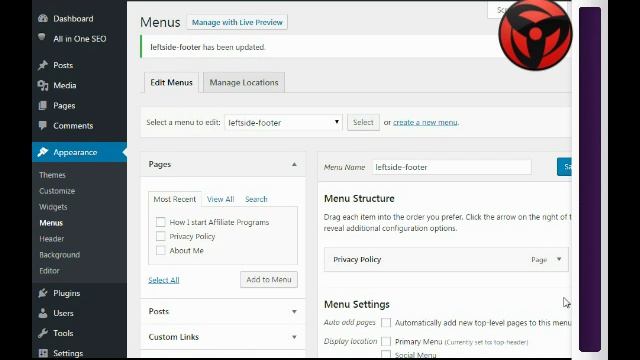Follow the create a new menu link
Viewport: 640px width, 360px height.
tap(425, 122)
